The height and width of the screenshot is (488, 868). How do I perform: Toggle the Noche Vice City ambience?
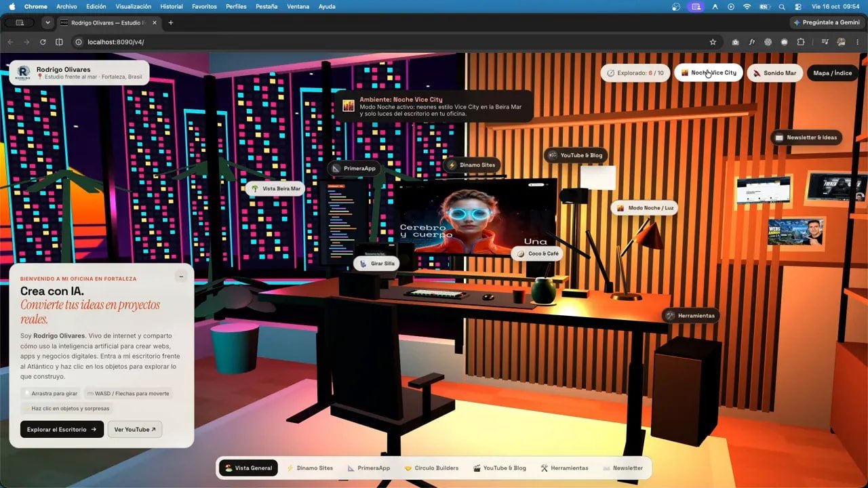709,73
